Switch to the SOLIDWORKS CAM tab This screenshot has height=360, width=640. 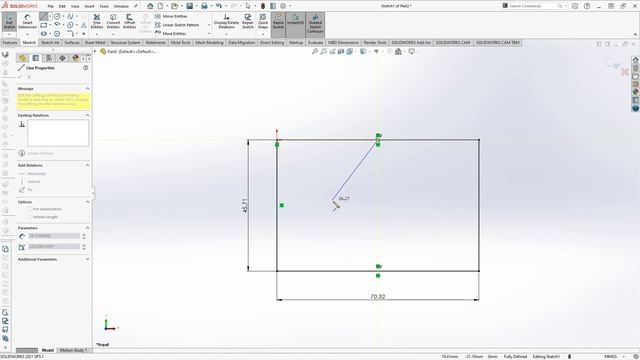coord(453,42)
